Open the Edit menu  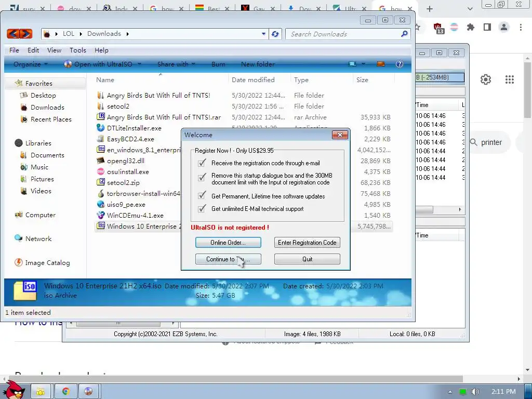pos(33,50)
